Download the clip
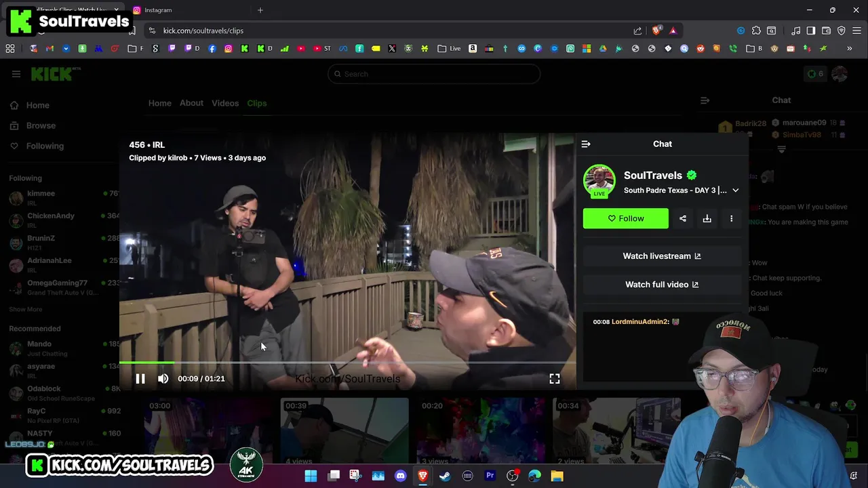Viewport: 868px width, 488px height. [x=707, y=218]
